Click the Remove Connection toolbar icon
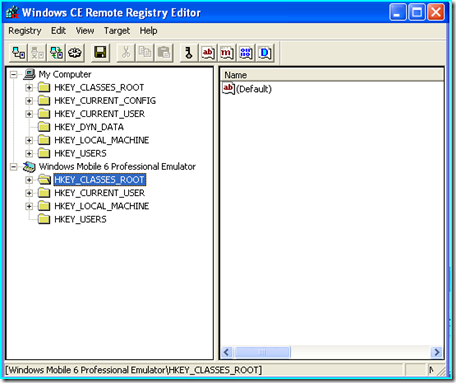Screen dimensions: 456x383 click(x=37, y=53)
